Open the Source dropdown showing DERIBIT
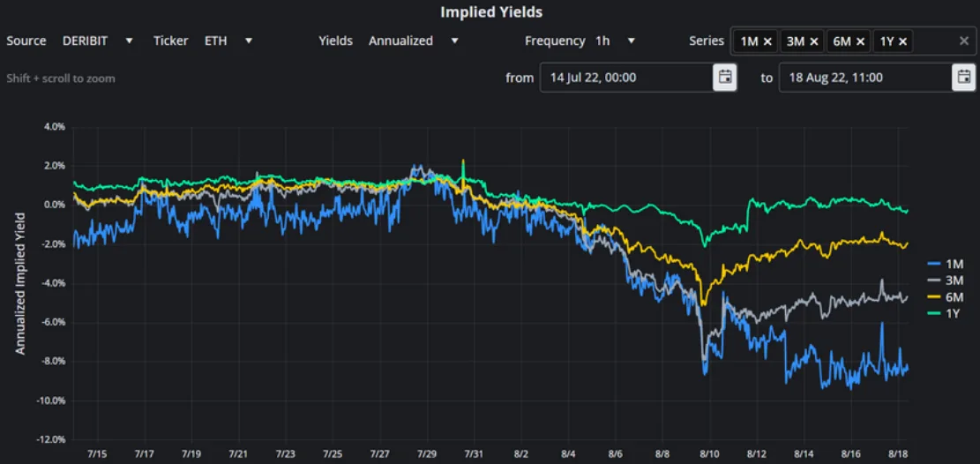The image size is (980, 464). [x=98, y=41]
